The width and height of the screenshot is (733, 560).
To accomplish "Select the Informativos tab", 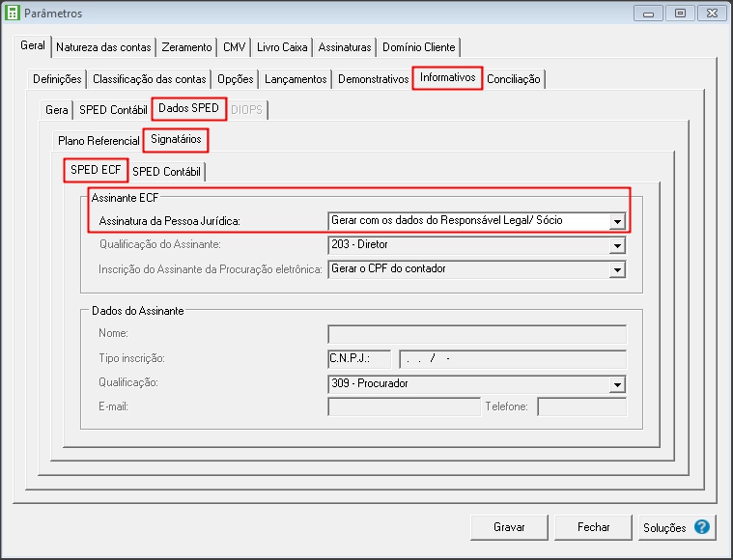I will point(447,77).
